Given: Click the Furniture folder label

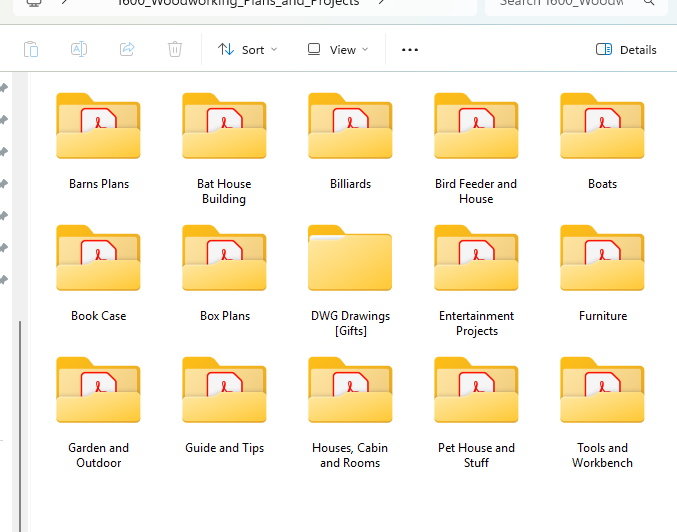Looking at the screenshot, I should (603, 316).
